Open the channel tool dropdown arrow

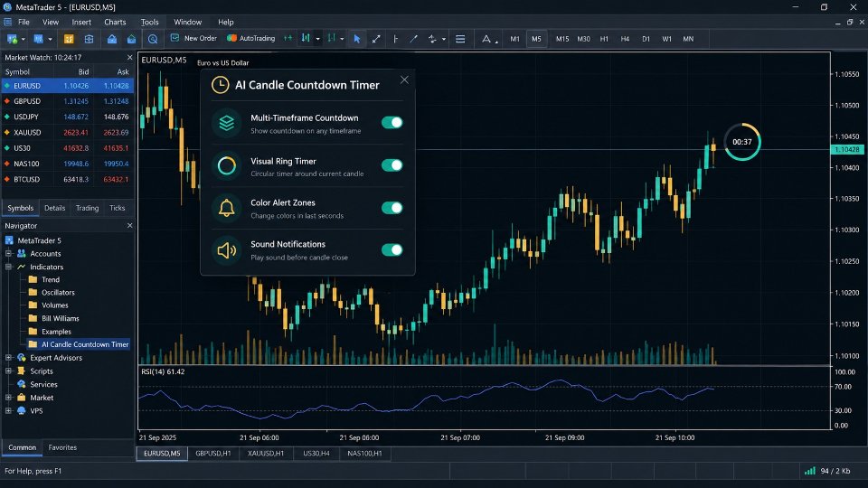click(x=443, y=39)
